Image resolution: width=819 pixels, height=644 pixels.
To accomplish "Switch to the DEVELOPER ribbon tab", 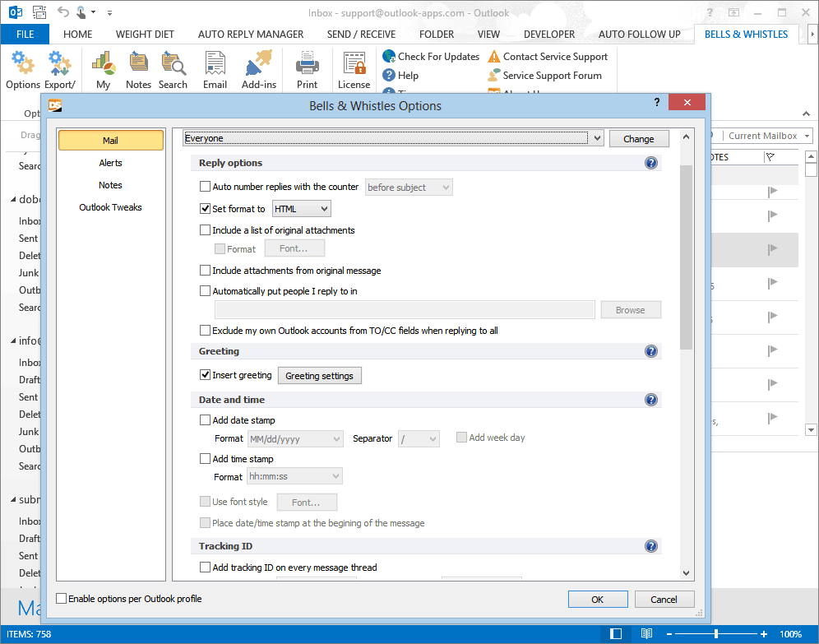I will click(x=549, y=34).
